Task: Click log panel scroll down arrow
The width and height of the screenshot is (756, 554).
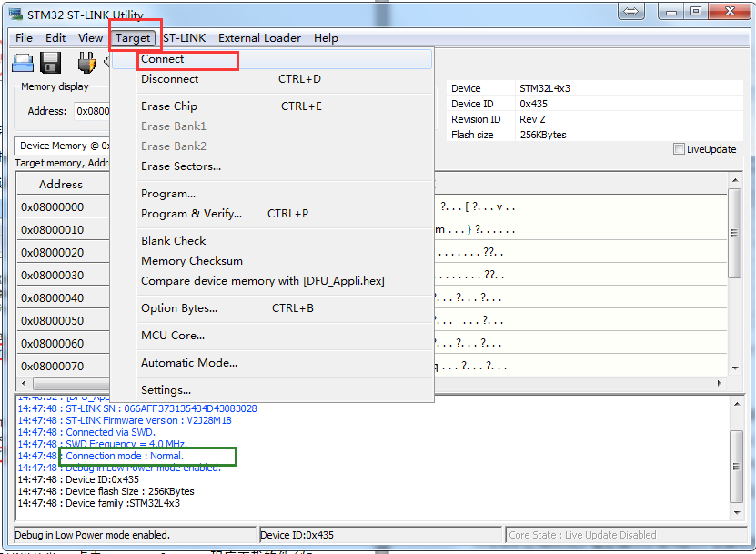Action: [x=737, y=512]
